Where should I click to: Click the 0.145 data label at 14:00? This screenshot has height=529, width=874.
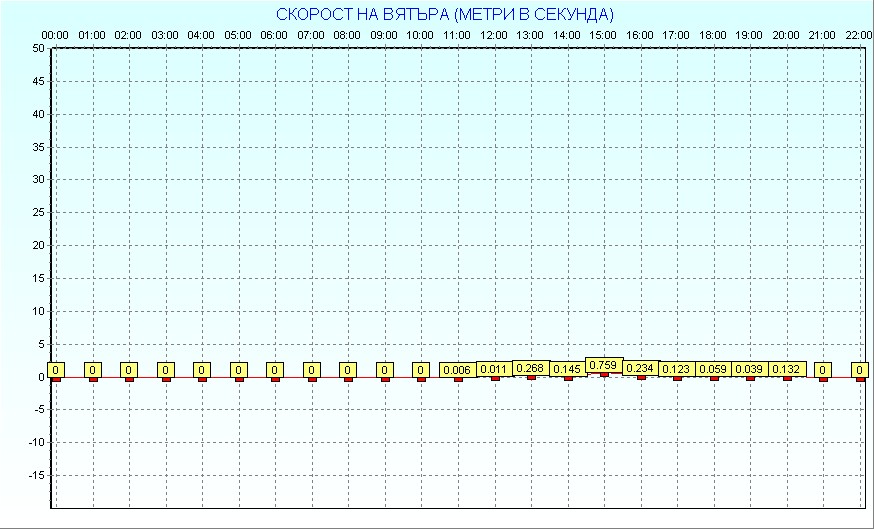tap(567, 369)
